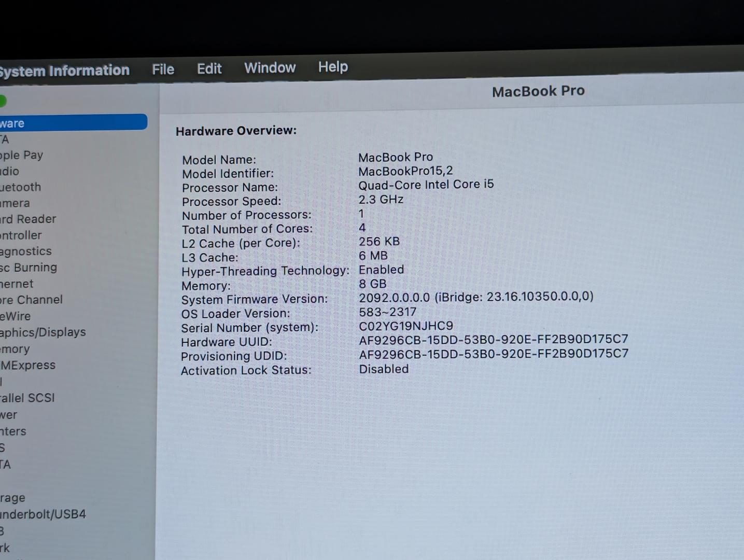The height and width of the screenshot is (560, 744).
Task: Click the Serial Number (system) label
Action: pos(249,328)
